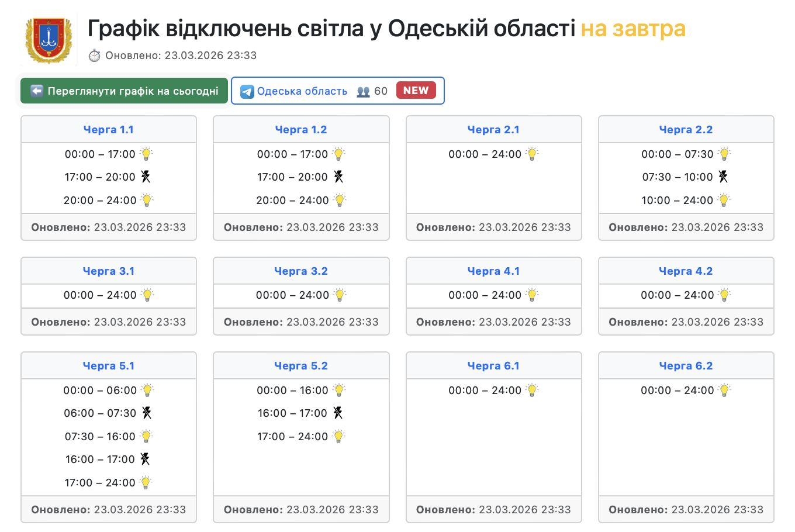Click the light bulb icon in Черга 6.2
The height and width of the screenshot is (532, 795).
click(x=724, y=390)
